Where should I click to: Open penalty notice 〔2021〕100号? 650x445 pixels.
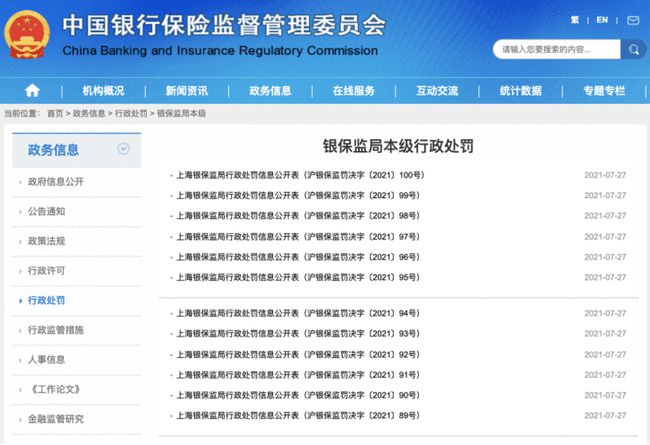click(x=301, y=175)
